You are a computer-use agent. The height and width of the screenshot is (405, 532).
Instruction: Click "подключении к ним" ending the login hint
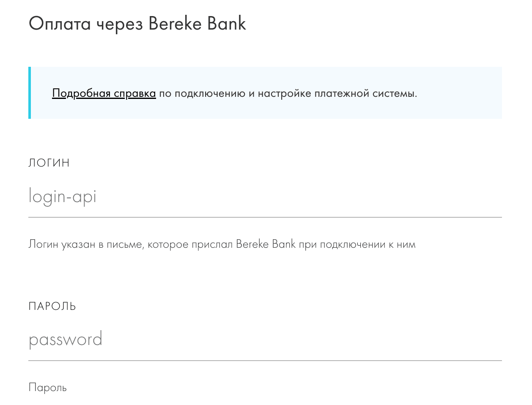click(x=367, y=244)
